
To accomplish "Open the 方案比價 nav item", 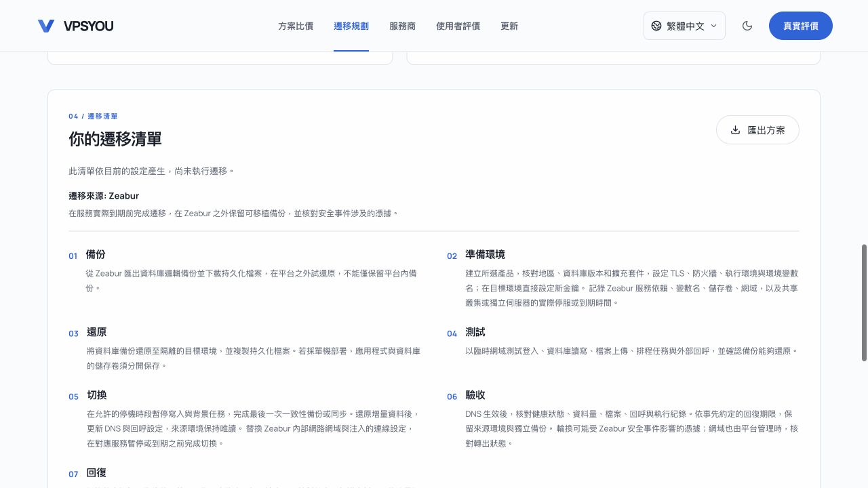I will click(296, 26).
